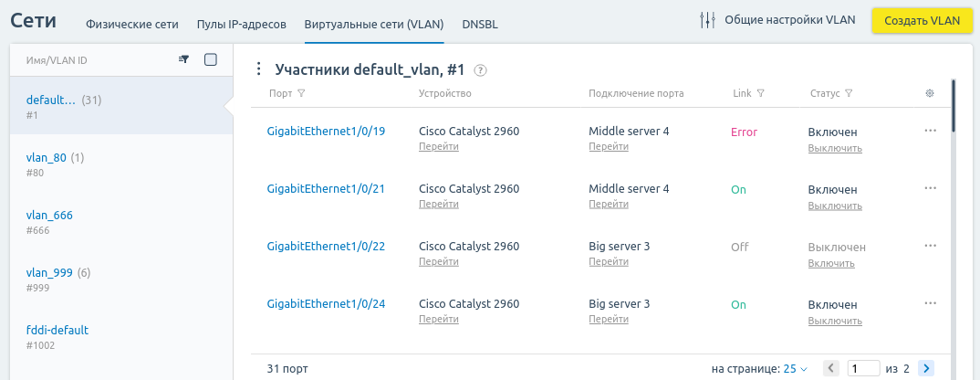Switch to the Пулы IP-адресов tab
Image resolution: width=980 pixels, height=380 pixels.
pos(241,25)
